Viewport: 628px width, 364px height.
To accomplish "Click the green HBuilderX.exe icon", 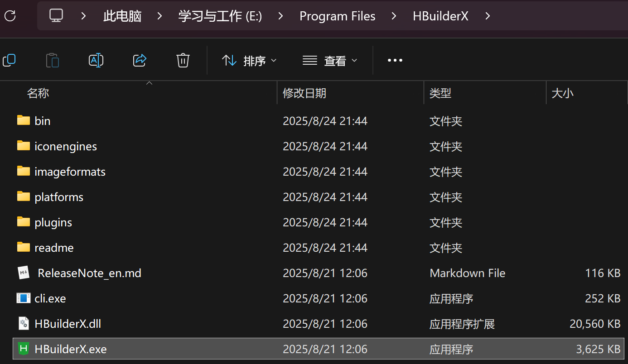I will (24, 349).
